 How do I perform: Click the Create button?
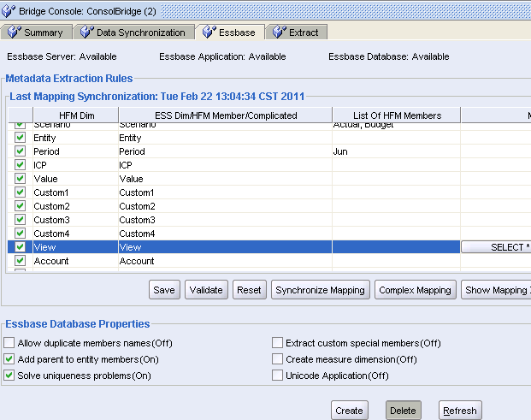tap(349, 411)
